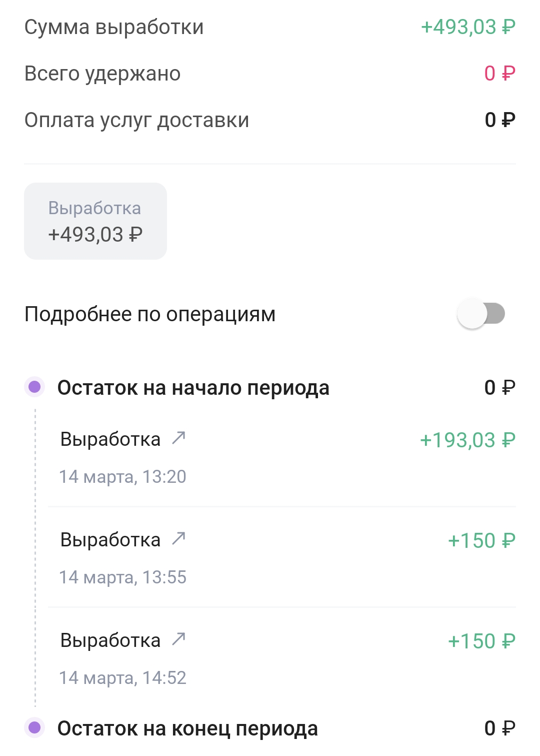Tap the green +493,03 ₽ total amount

pos(468,27)
